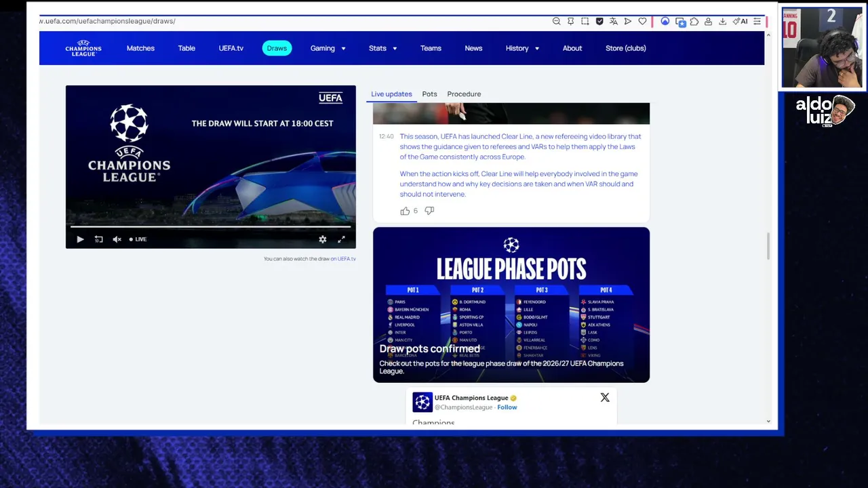Viewport: 868px width, 488px height.
Task: Click the Champions League logo in navbar
Action: click(83, 48)
